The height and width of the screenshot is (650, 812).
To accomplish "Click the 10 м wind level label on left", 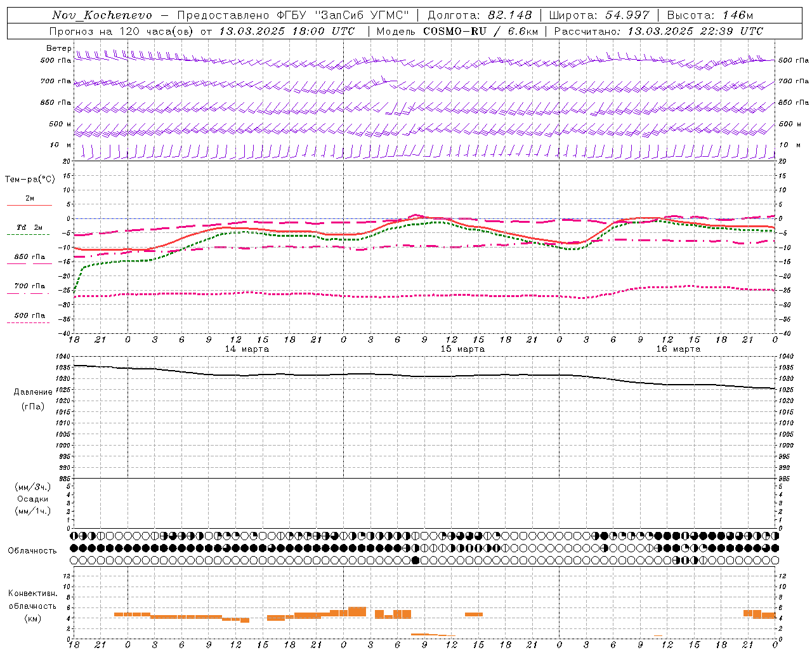I will pos(60,145).
